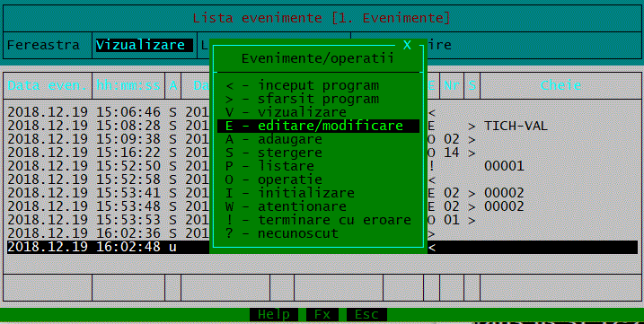Image resolution: width=644 pixels, height=324 pixels.
Task: Click the 'Cheie' column header
Action: (560, 85)
